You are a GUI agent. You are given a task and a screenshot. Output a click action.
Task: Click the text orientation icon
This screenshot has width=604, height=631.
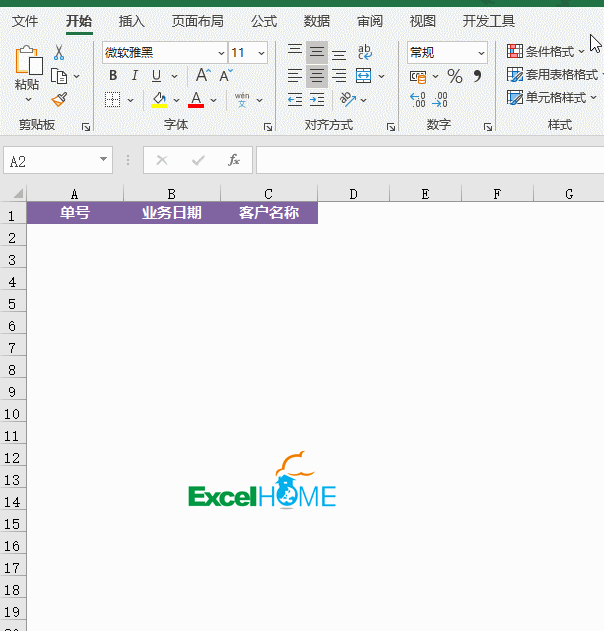coord(348,99)
